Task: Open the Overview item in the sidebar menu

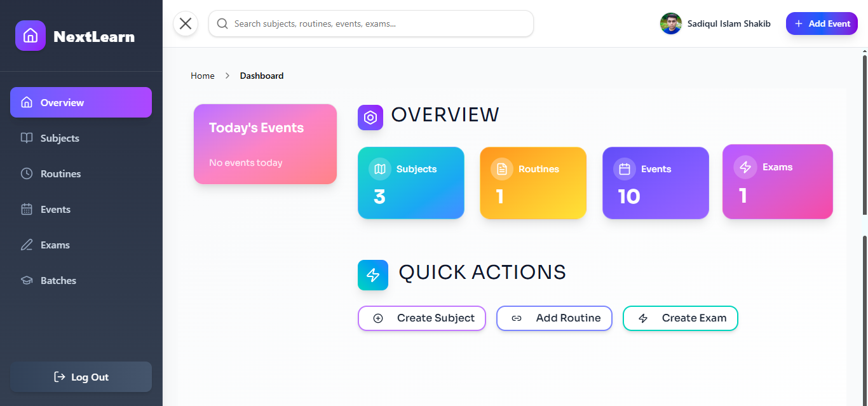Action: tap(81, 102)
